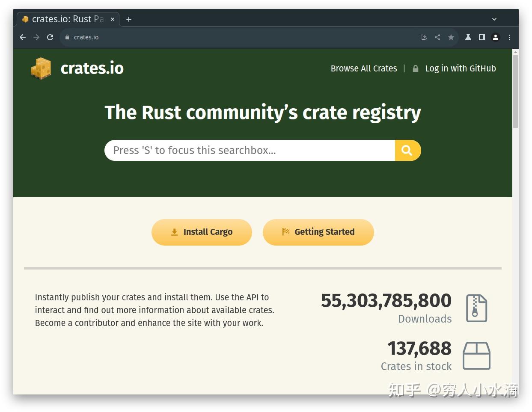Click the 'Instantly publish your crates' paragraph
This screenshot has height=412, width=532.
(155, 310)
